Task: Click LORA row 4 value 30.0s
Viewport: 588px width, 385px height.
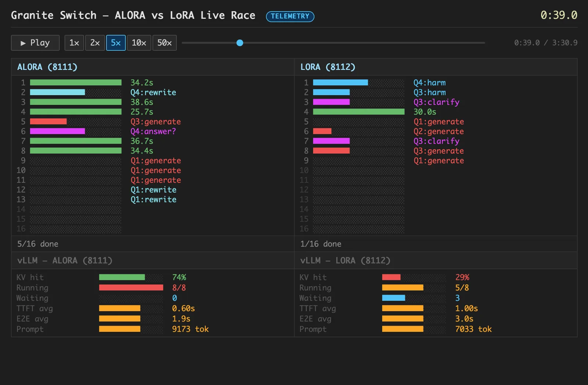Action: (425, 112)
